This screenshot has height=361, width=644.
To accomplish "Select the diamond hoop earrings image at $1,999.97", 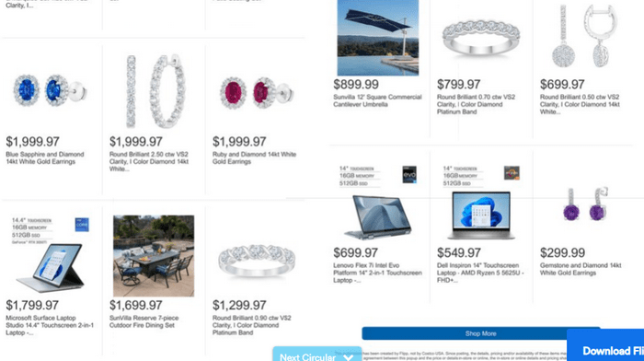I will [x=155, y=91].
